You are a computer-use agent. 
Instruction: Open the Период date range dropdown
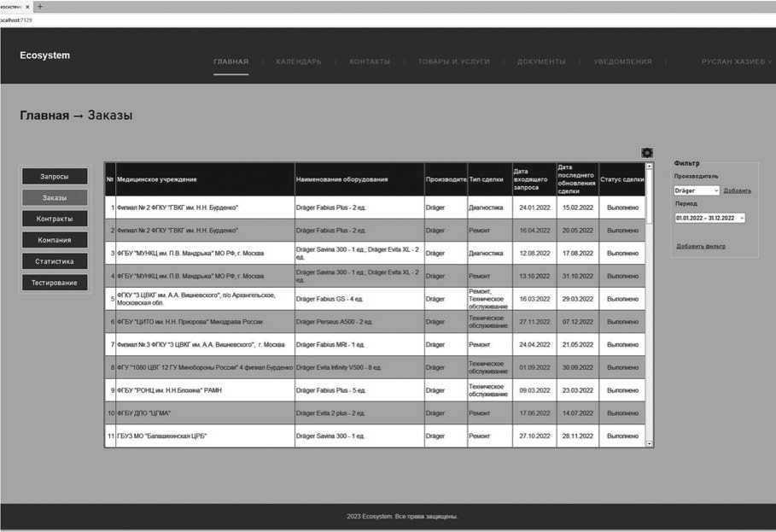709,219
